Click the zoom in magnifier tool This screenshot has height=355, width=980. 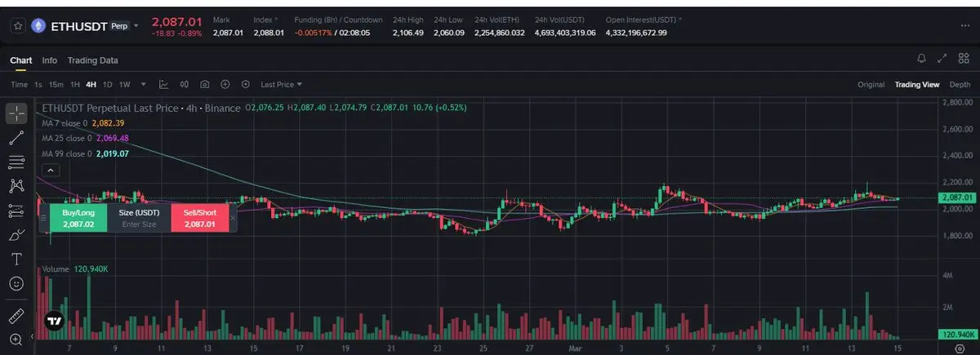point(16,339)
